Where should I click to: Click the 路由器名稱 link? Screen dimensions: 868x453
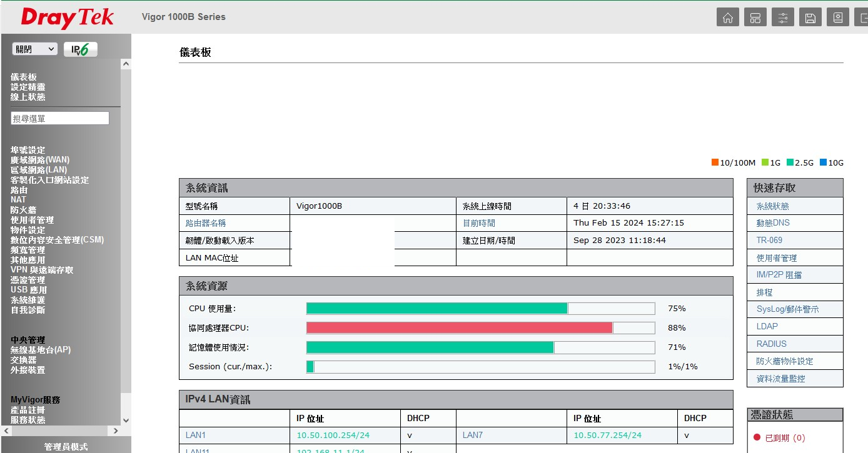[x=206, y=223]
